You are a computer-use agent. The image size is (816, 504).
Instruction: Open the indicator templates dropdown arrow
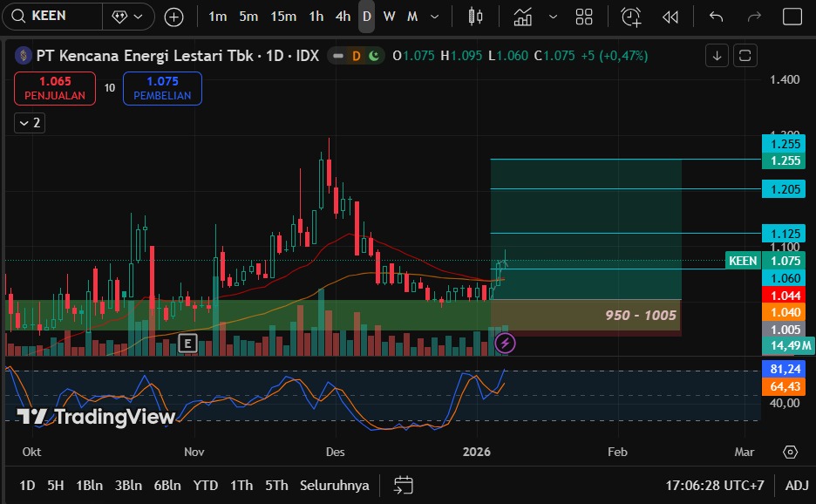point(554,17)
